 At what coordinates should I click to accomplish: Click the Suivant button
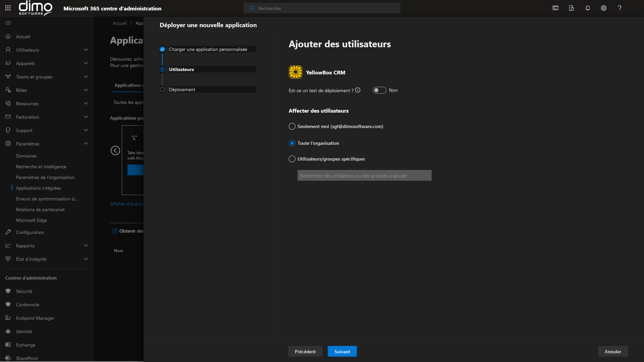pyautogui.click(x=342, y=351)
